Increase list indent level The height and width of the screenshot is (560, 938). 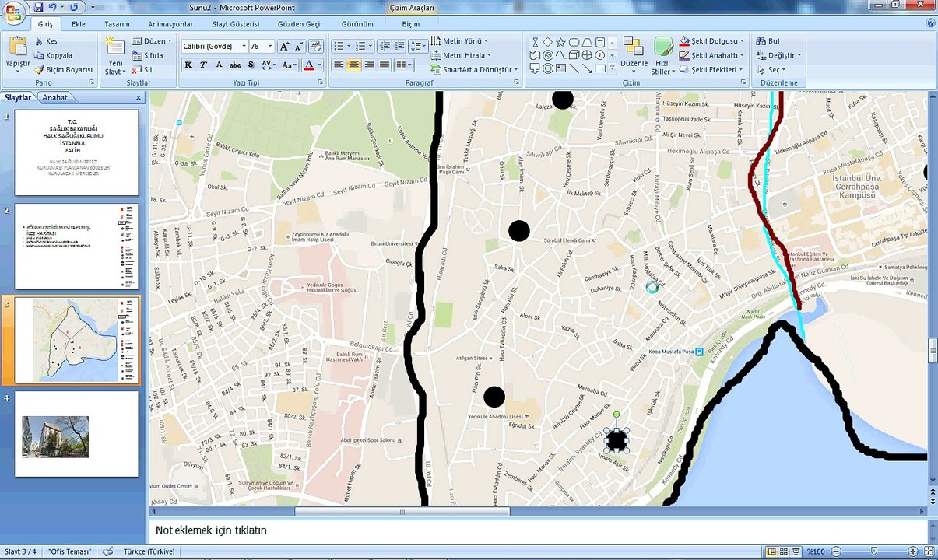(x=400, y=47)
